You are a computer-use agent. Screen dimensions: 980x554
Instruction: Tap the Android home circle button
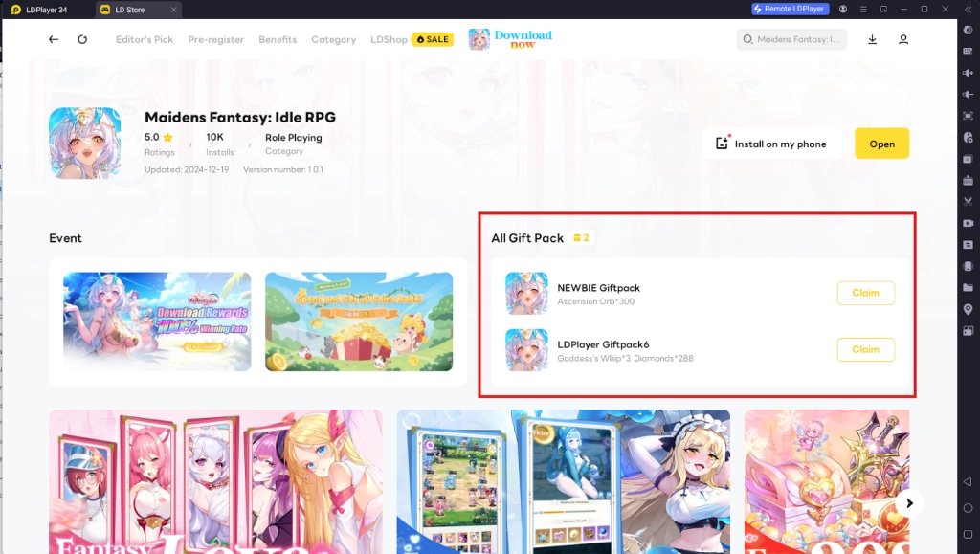click(x=969, y=508)
